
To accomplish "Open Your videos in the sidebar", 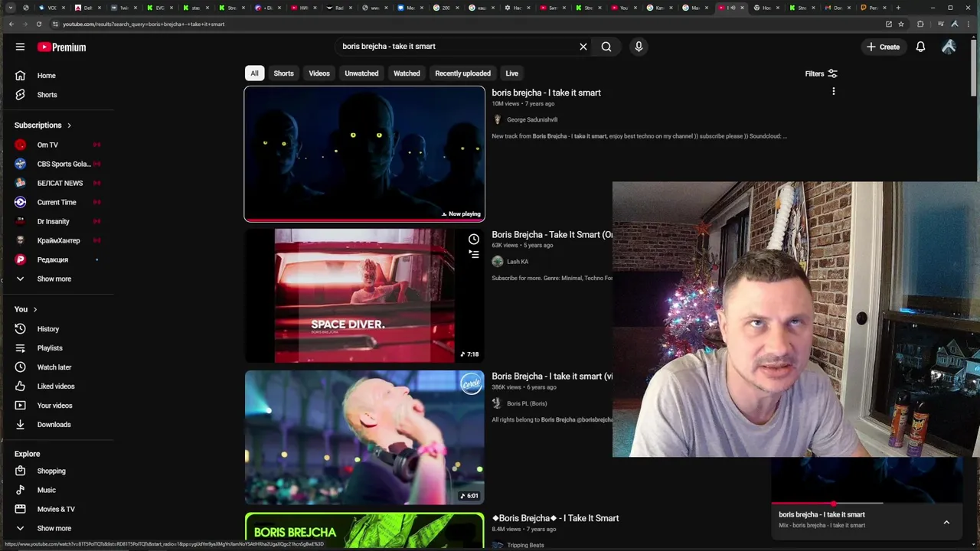I will tap(57, 406).
